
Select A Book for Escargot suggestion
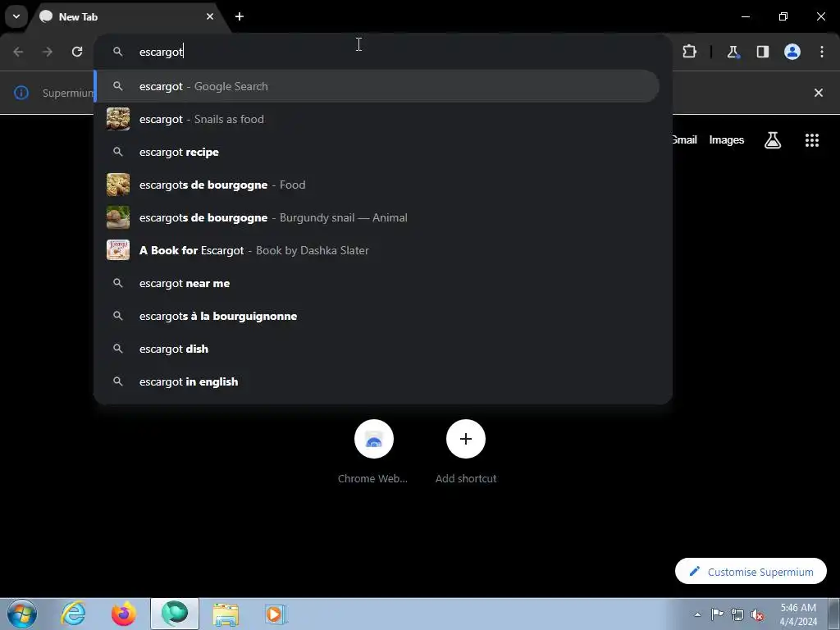(x=377, y=250)
